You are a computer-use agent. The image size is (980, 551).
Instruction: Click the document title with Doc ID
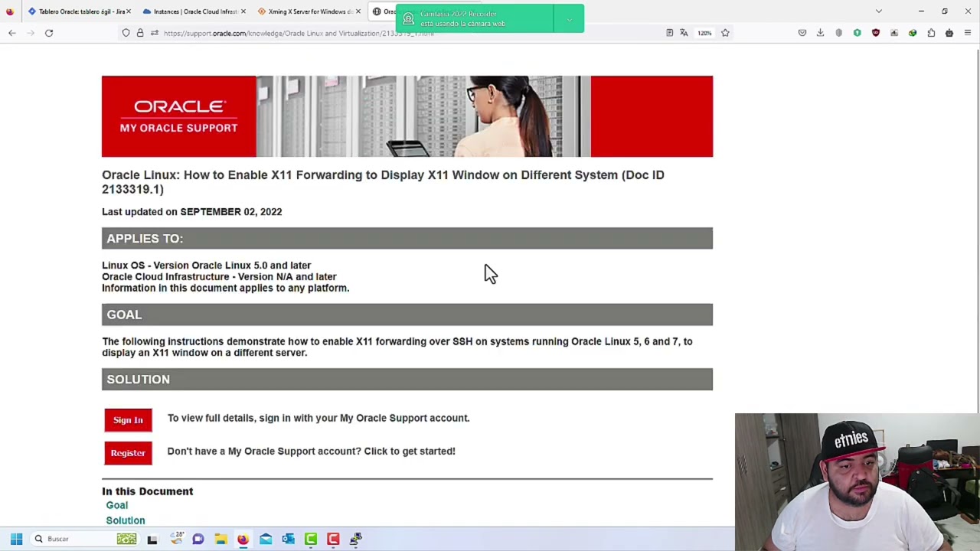pyautogui.click(x=383, y=182)
